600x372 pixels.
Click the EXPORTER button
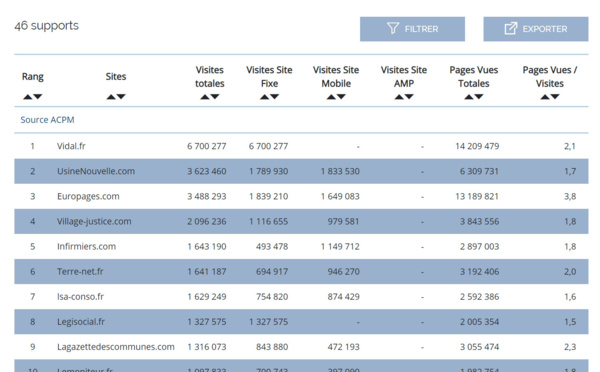click(x=536, y=29)
